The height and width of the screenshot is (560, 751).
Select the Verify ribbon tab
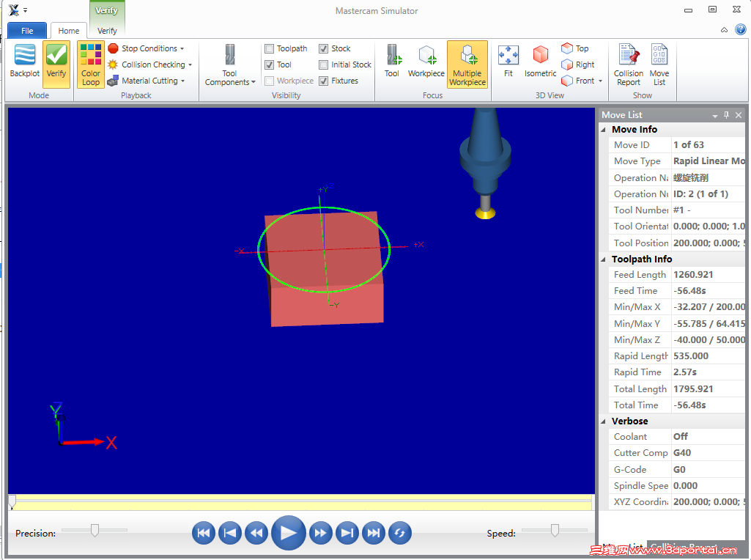tap(107, 31)
